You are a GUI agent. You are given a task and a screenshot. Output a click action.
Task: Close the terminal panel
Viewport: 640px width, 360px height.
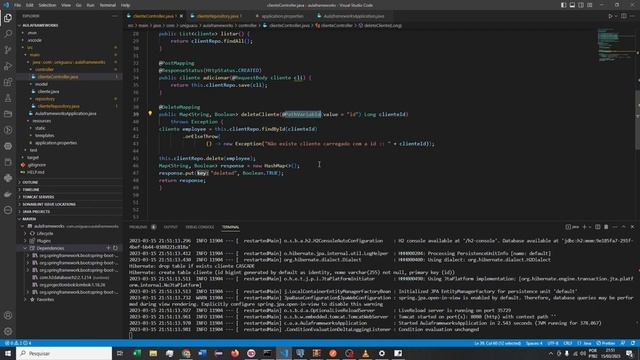(633, 227)
